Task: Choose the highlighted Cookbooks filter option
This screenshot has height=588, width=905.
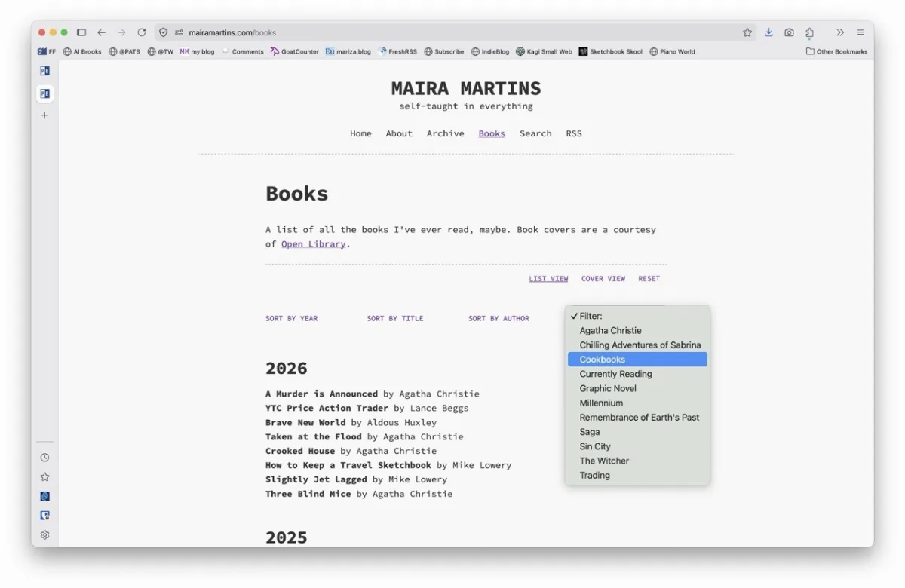Action: pyautogui.click(x=637, y=360)
